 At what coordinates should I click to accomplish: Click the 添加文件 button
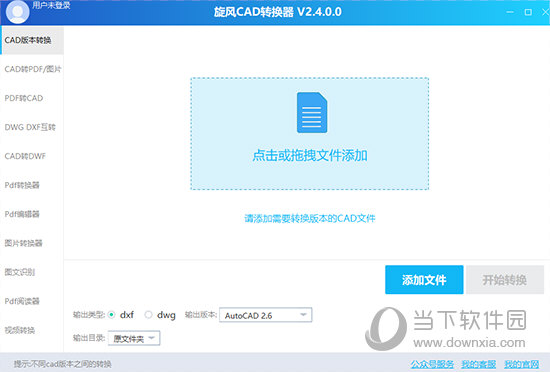pyautogui.click(x=424, y=280)
